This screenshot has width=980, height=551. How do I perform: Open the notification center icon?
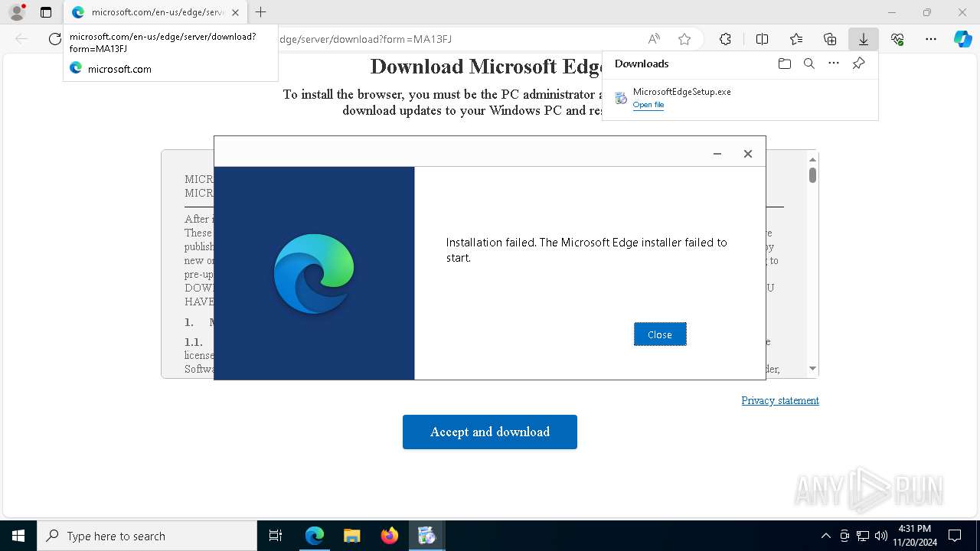pos(955,536)
